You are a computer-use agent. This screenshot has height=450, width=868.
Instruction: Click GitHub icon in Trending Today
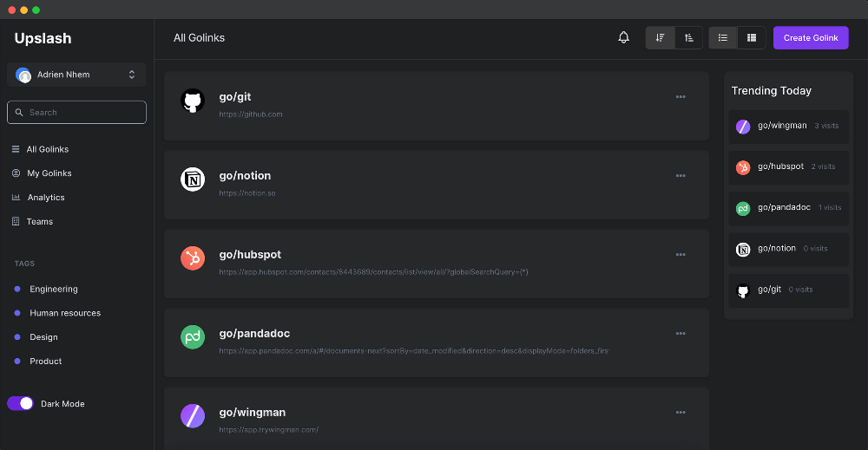(743, 290)
